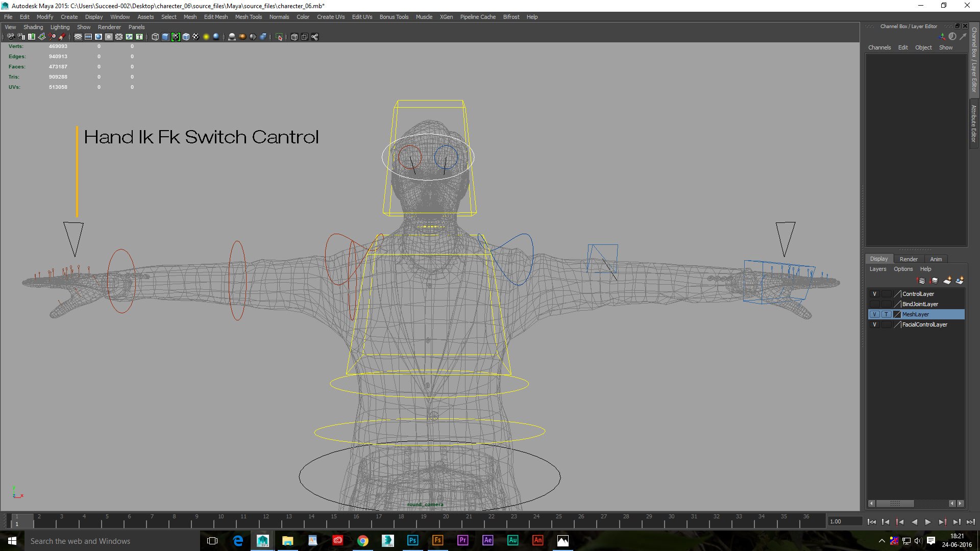980x551 pixels.
Task: Switch to the Anim layer tab
Action: coord(936,259)
